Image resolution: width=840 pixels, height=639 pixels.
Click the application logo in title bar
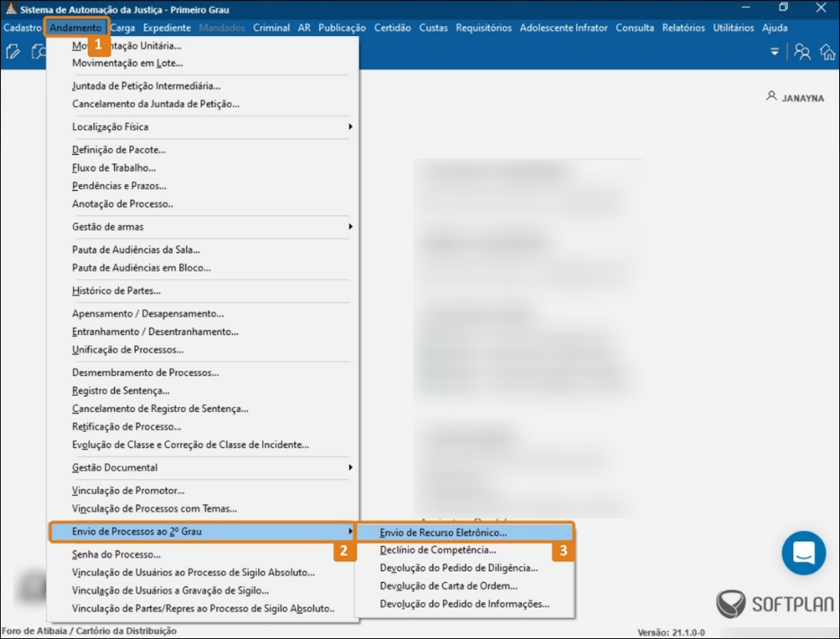click(x=10, y=9)
